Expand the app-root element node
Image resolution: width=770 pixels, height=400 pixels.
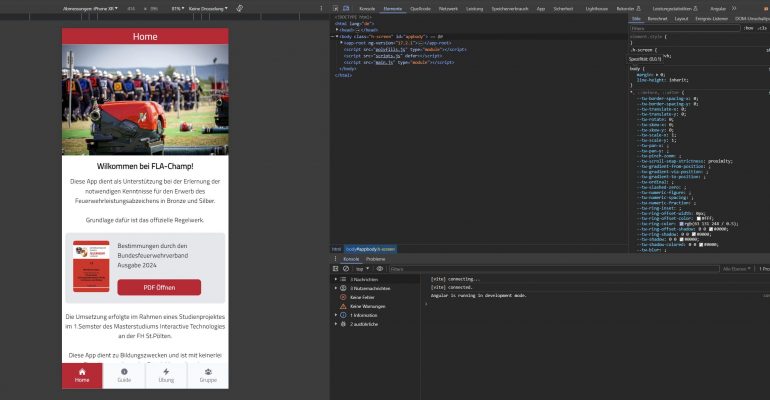tap(341, 43)
